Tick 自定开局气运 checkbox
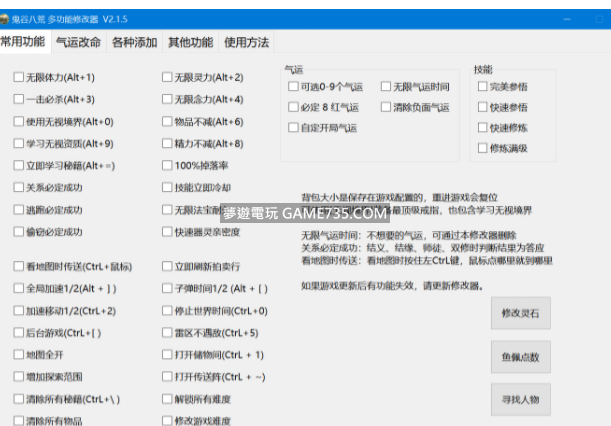The image size is (611, 426). [x=293, y=127]
